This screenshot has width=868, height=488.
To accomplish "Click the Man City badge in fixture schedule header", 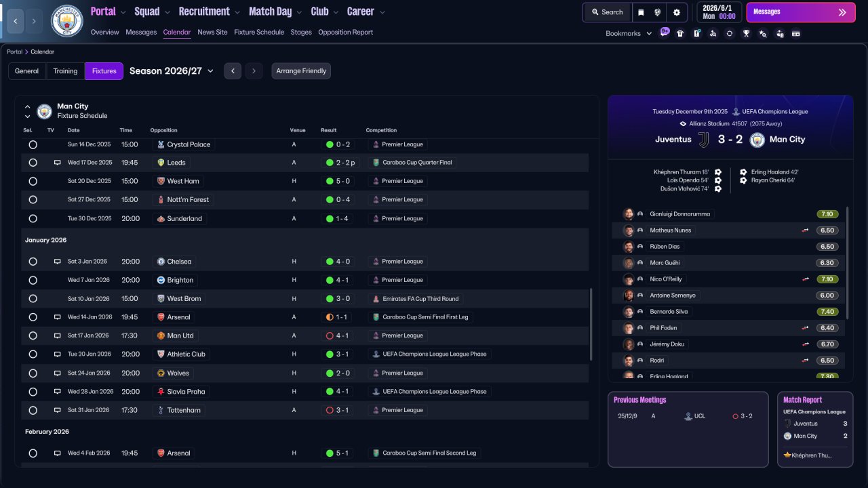I will tap(44, 111).
